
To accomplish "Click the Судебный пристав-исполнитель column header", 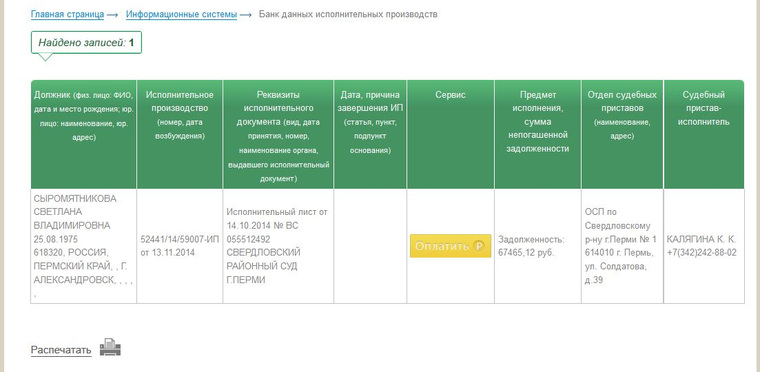I will pyautogui.click(x=704, y=134).
